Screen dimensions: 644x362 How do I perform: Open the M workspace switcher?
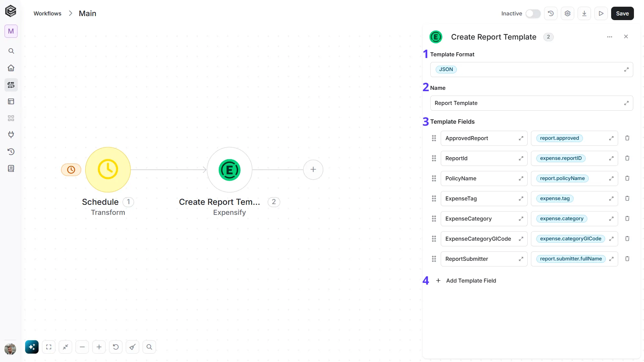(x=11, y=31)
